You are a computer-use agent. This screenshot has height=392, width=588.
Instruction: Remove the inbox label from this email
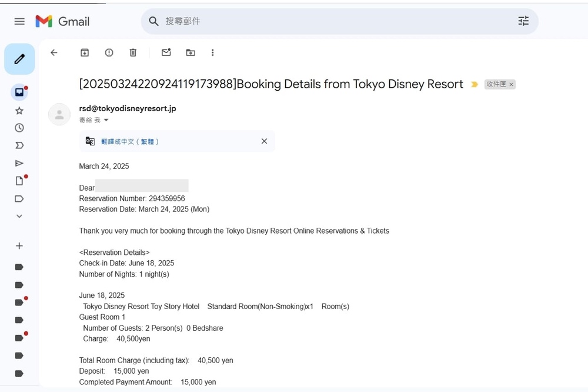(511, 85)
